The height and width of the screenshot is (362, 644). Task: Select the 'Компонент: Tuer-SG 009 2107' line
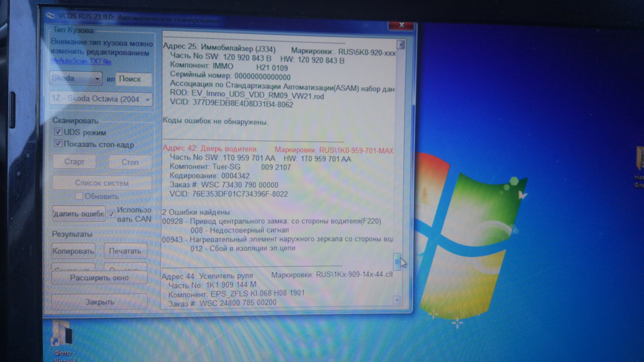(x=230, y=167)
